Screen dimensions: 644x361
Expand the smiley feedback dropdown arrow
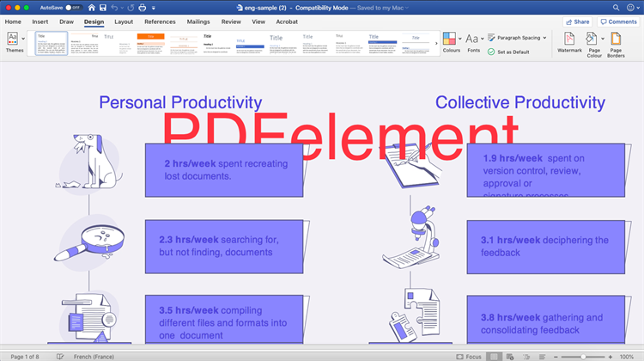[x=638, y=8]
